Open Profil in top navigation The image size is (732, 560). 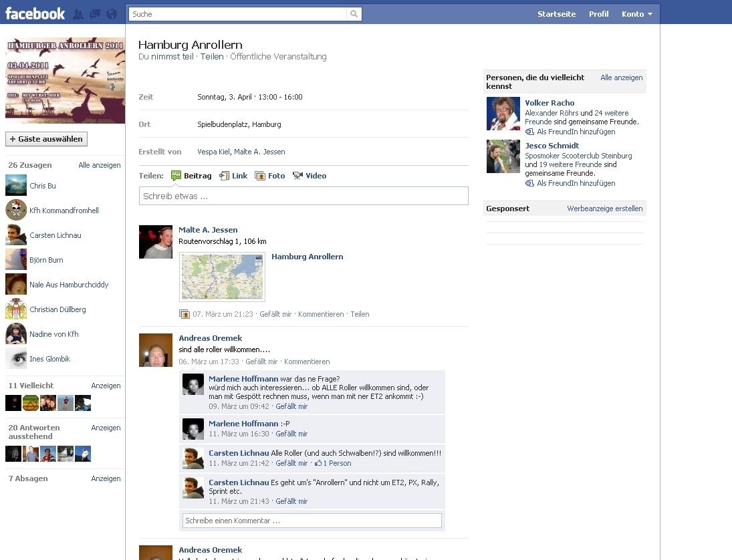tap(598, 14)
